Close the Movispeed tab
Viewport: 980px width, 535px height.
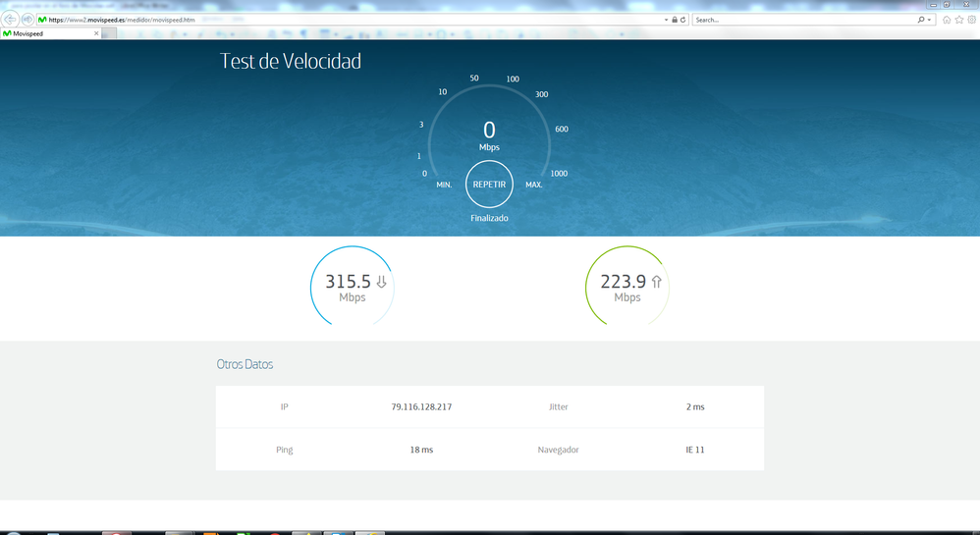(96, 33)
